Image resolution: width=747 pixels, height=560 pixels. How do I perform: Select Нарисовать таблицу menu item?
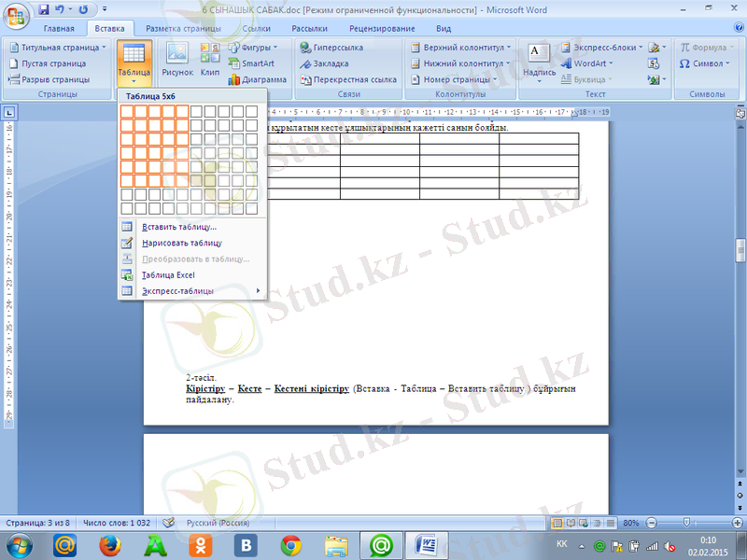click(x=181, y=243)
